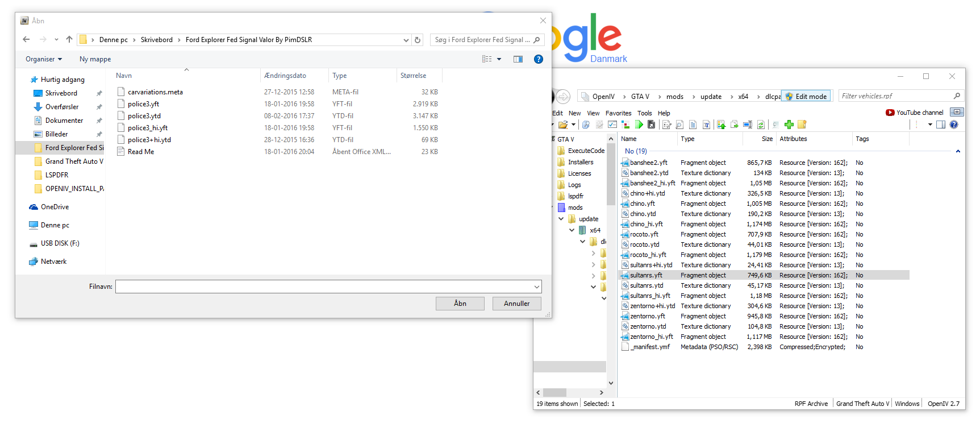Open the OpenIV Favorites menu
Screen dimensions: 980x423
618,113
